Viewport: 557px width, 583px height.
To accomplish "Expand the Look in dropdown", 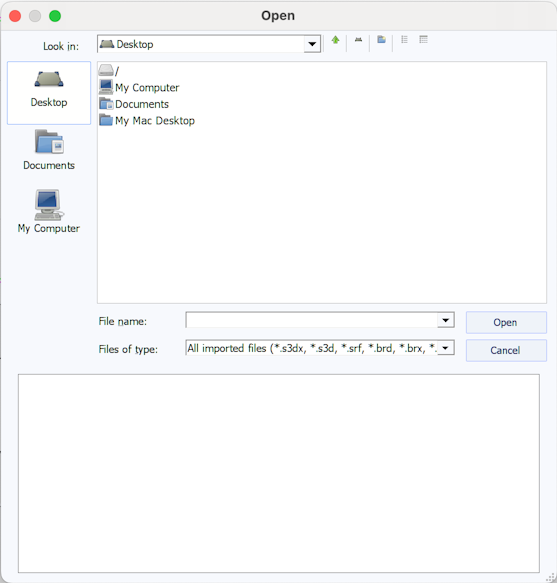I will tap(312, 44).
